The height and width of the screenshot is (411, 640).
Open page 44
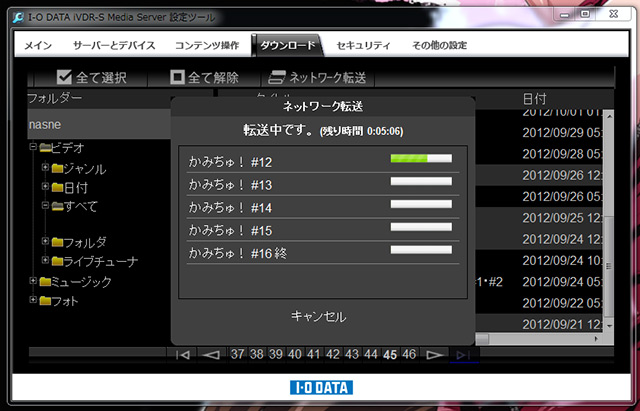371,354
